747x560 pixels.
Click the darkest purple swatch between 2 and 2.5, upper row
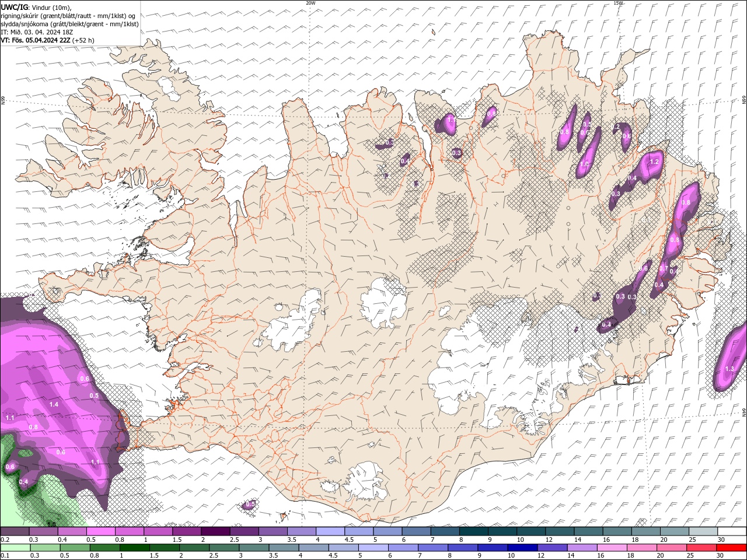tap(215, 532)
